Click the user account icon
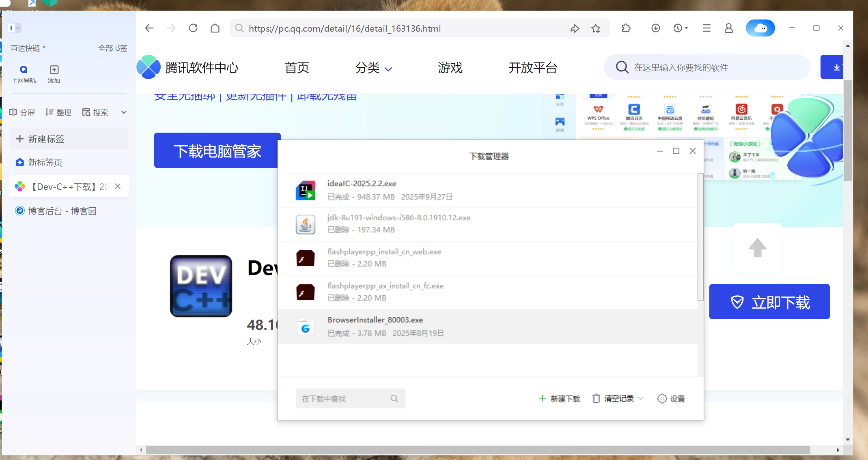 [728, 28]
